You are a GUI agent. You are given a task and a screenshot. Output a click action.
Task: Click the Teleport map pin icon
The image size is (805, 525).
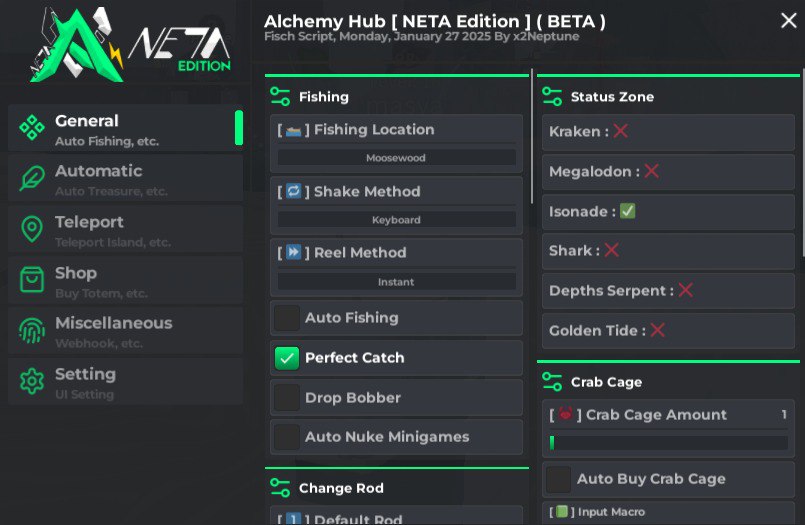[32, 230]
